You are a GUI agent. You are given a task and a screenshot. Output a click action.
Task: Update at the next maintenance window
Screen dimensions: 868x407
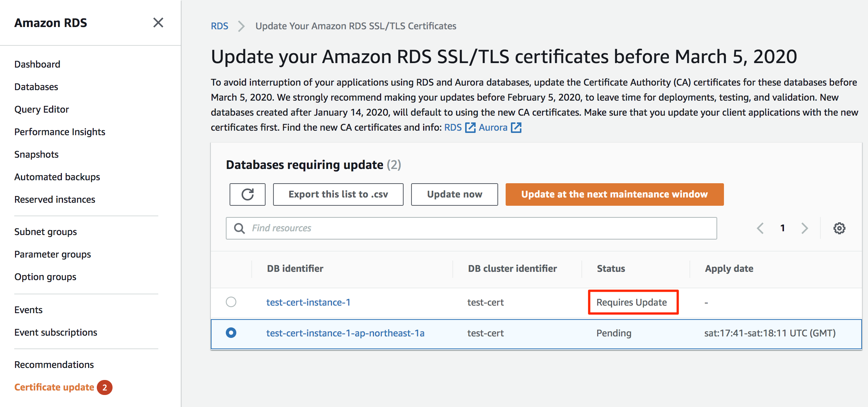click(614, 194)
